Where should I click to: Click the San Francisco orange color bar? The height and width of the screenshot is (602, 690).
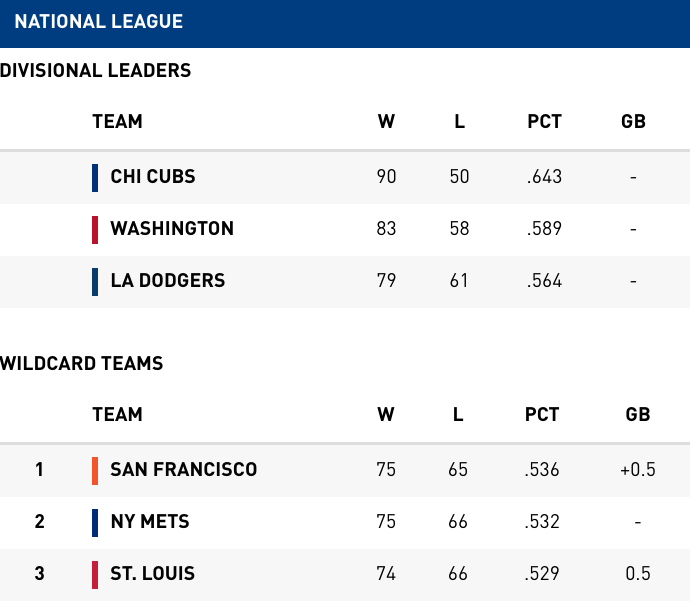pos(95,471)
